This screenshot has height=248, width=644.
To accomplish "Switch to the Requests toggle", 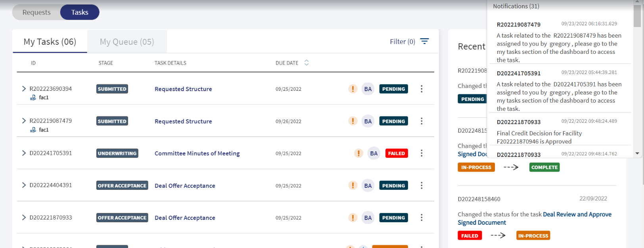I will point(36,12).
